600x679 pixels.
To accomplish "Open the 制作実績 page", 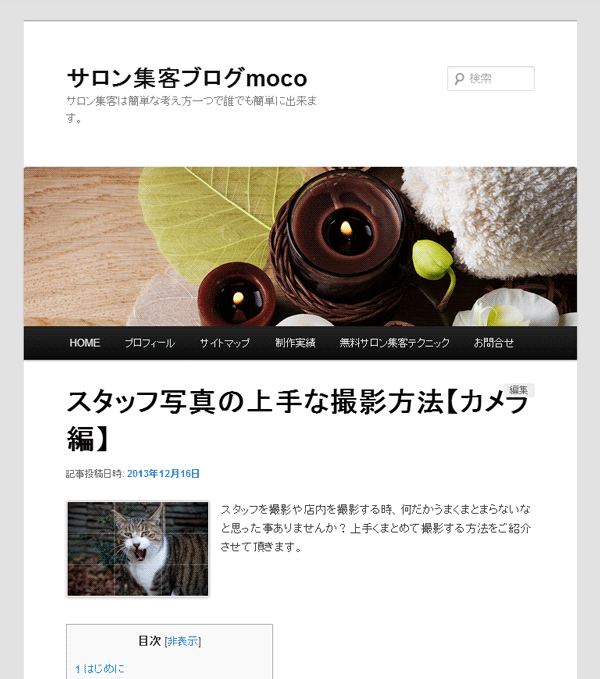I will pos(295,343).
